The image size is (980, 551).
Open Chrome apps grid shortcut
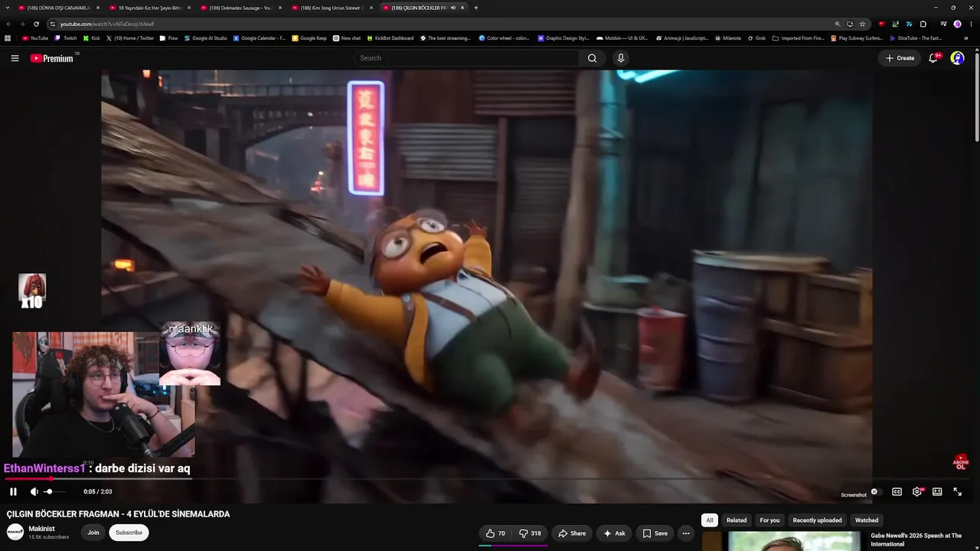tap(8, 38)
